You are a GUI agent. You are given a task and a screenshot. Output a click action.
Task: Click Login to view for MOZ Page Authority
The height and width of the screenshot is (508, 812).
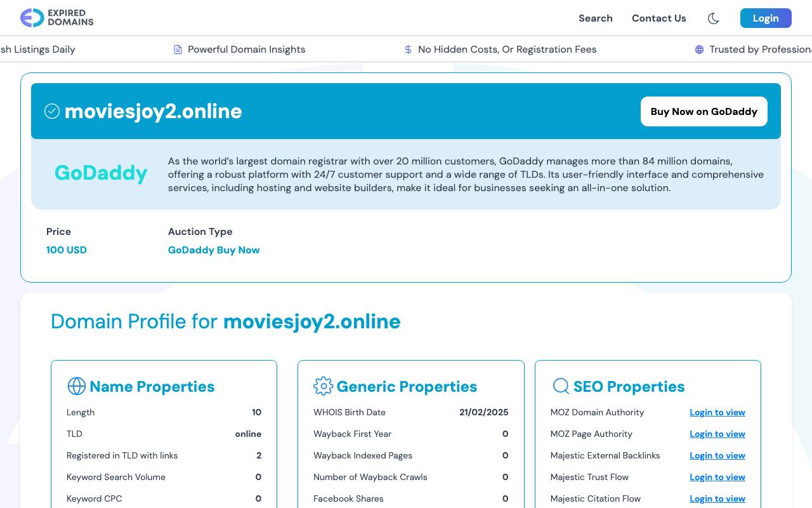[717, 434]
